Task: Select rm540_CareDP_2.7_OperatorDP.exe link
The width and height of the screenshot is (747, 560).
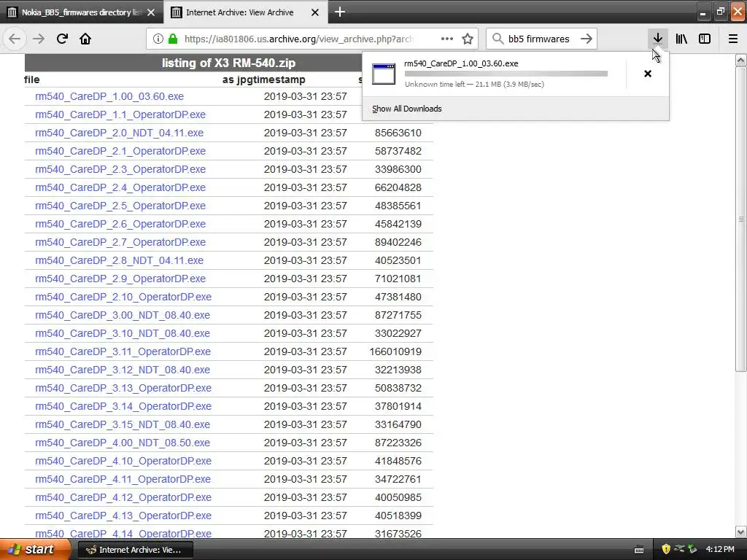Action: pyautogui.click(x=120, y=242)
